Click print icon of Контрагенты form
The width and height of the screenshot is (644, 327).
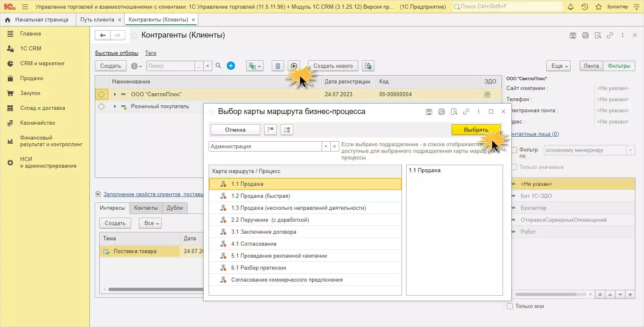click(585, 36)
